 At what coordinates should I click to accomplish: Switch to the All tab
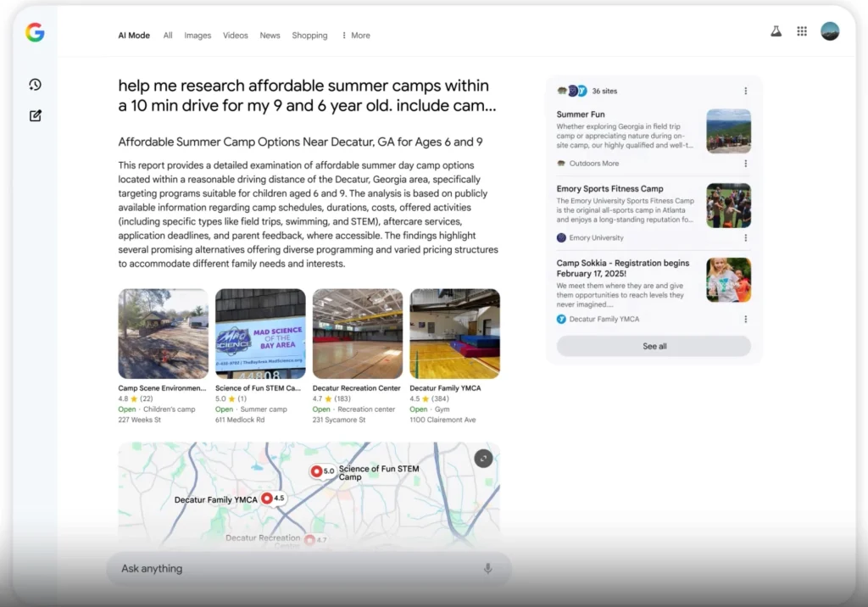click(168, 36)
